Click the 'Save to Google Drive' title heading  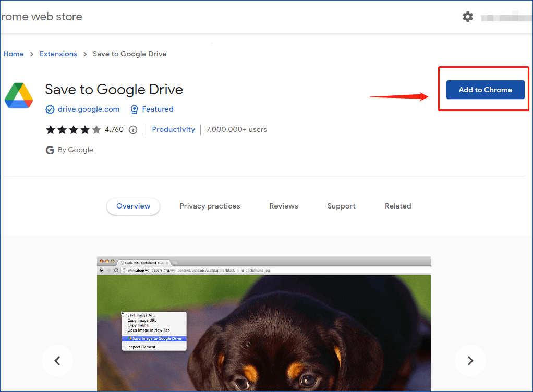pos(114,90)
